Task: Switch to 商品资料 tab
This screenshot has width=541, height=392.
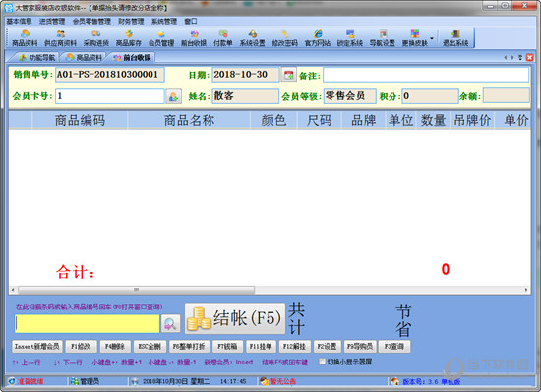Action: coord(84,58)
